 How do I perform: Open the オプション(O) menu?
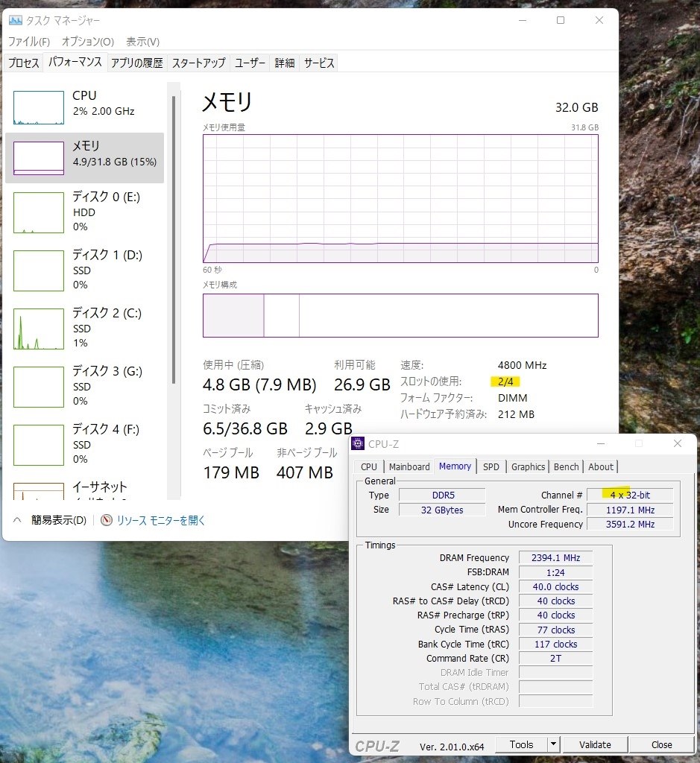click(x=88, y=42)
